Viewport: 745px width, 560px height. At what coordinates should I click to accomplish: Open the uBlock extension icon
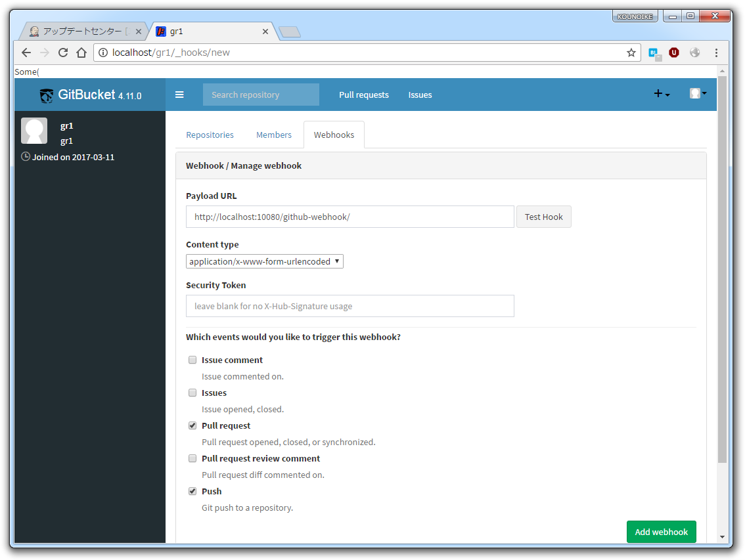[674, 53]
